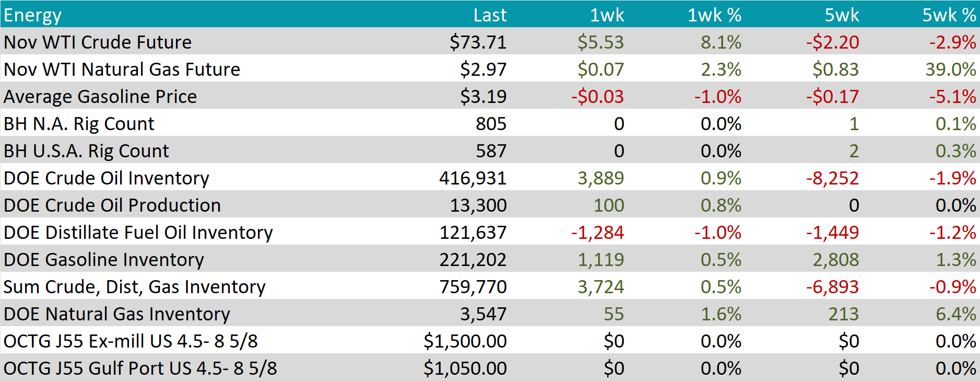Select the -$0.03 gasoline weekly change

point(597,96)
